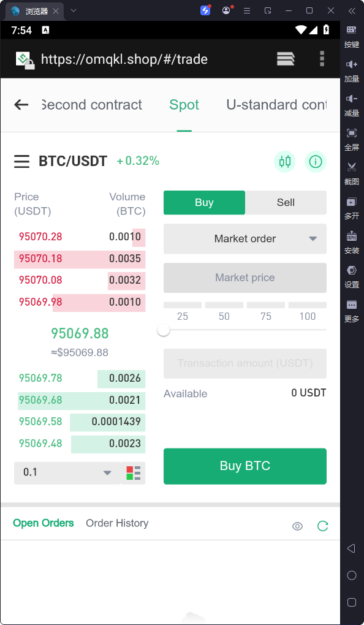
Task: Focus the Transaction amount (USDT) field
Action: point(245,363)
